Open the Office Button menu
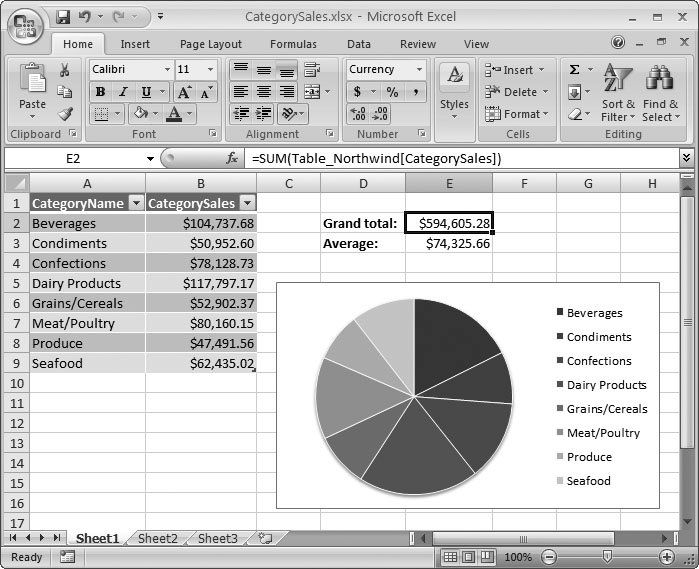Image resolution: width=699 pixels, height=569 pixels. (x=25, y=25)
